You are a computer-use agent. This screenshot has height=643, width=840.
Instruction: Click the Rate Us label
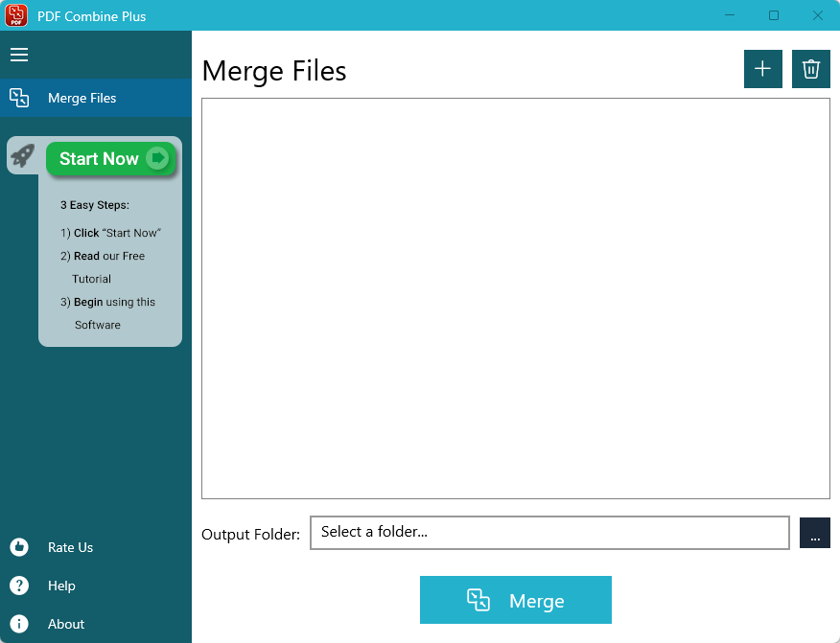click(69, 547)
